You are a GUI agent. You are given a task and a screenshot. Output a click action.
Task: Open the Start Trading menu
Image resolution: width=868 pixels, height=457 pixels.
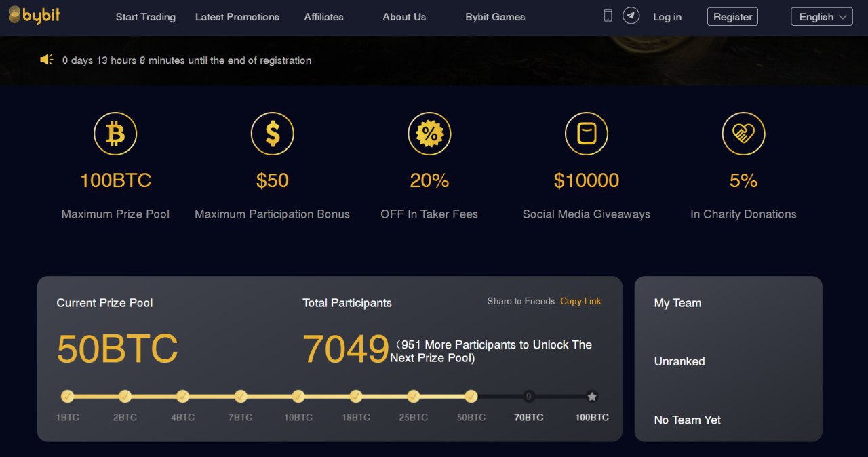click(146, 17)
